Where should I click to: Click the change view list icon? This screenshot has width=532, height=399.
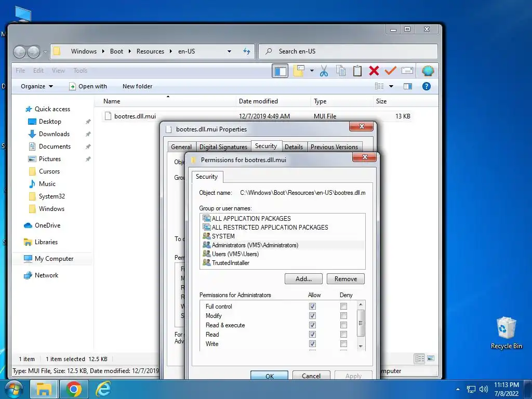(x=379, y=86)
